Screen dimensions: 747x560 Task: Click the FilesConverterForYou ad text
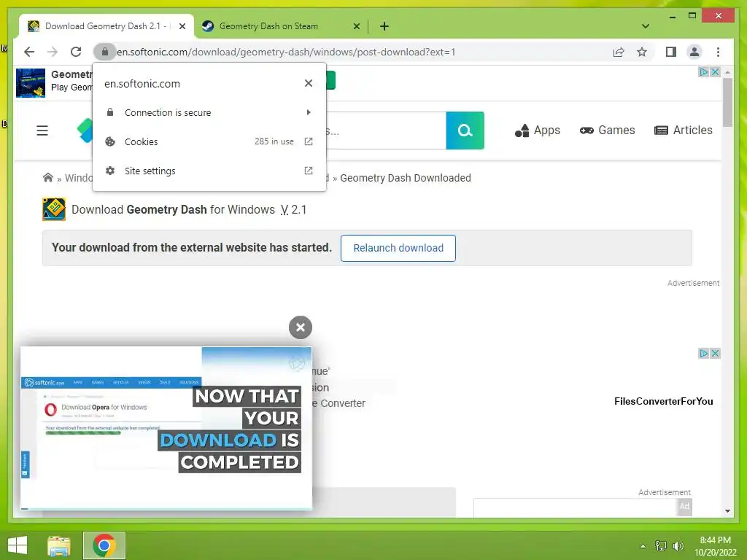(663, 402)
